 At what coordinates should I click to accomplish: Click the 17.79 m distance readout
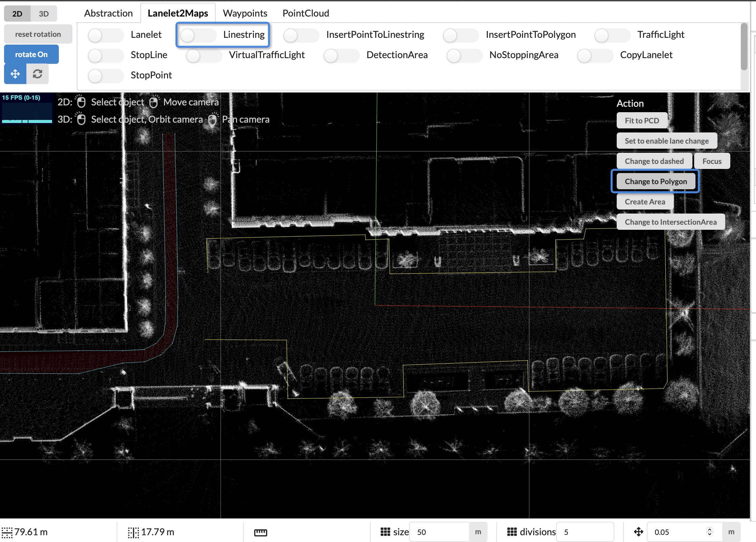(x=157, y=532)
